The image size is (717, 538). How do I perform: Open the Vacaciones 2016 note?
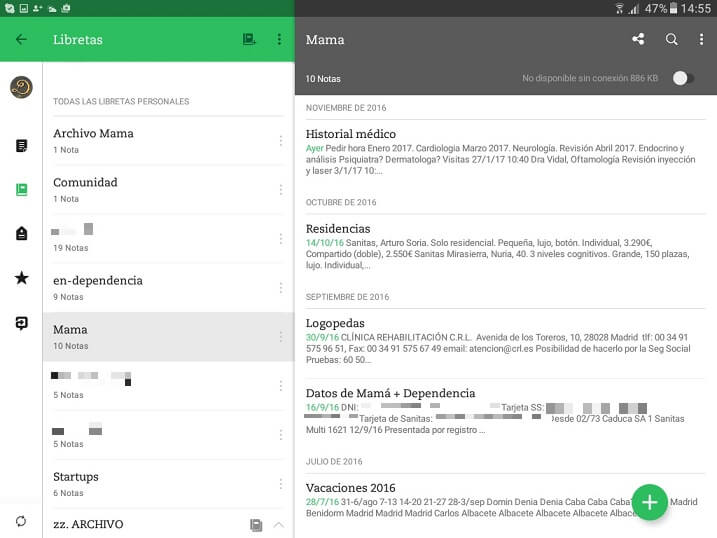(506, 501)
